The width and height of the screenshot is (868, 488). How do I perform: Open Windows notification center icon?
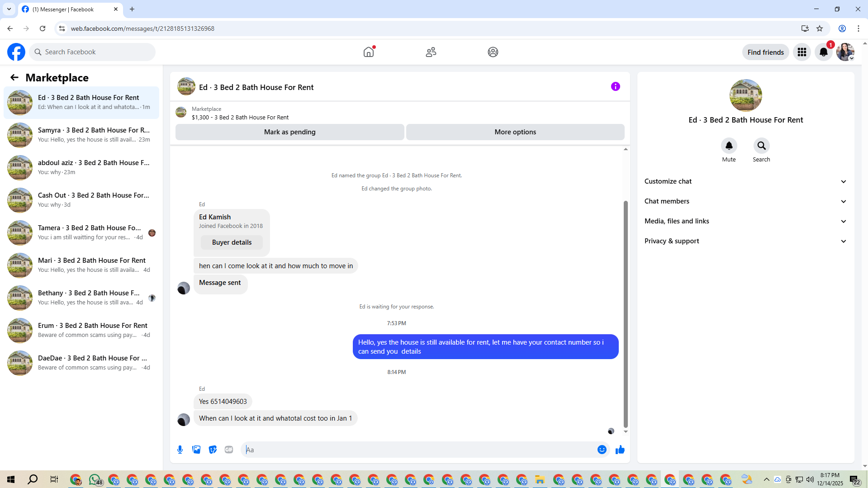(x=855, y=479)
